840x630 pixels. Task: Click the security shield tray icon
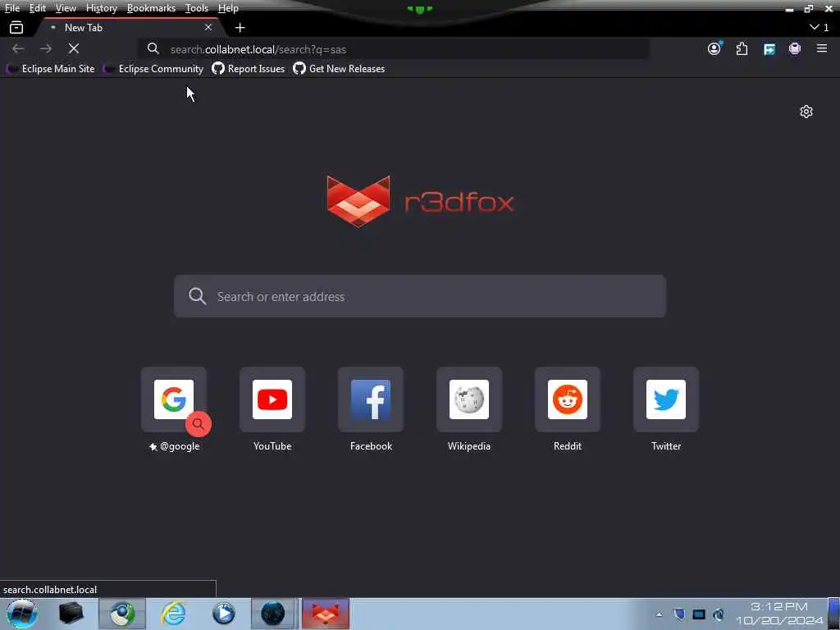click(x=678, y=614)
